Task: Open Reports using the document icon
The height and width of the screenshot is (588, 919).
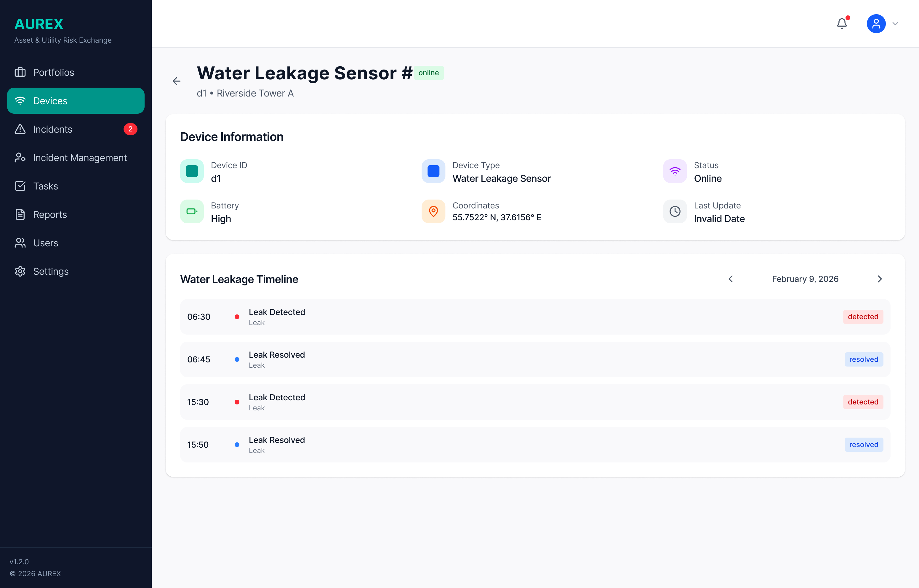Action: point(20,214)
